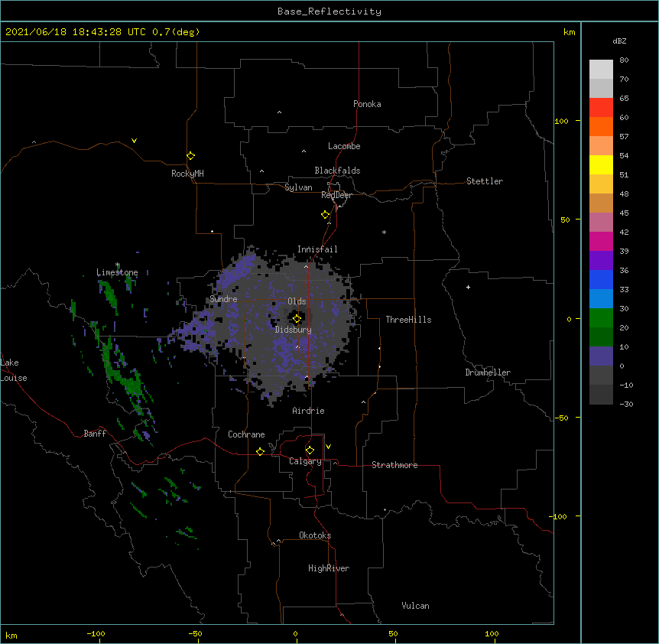Select the lightest gray 70-80 dBZ swatch
Screen dimensions: 659x644
coord(601,70)
